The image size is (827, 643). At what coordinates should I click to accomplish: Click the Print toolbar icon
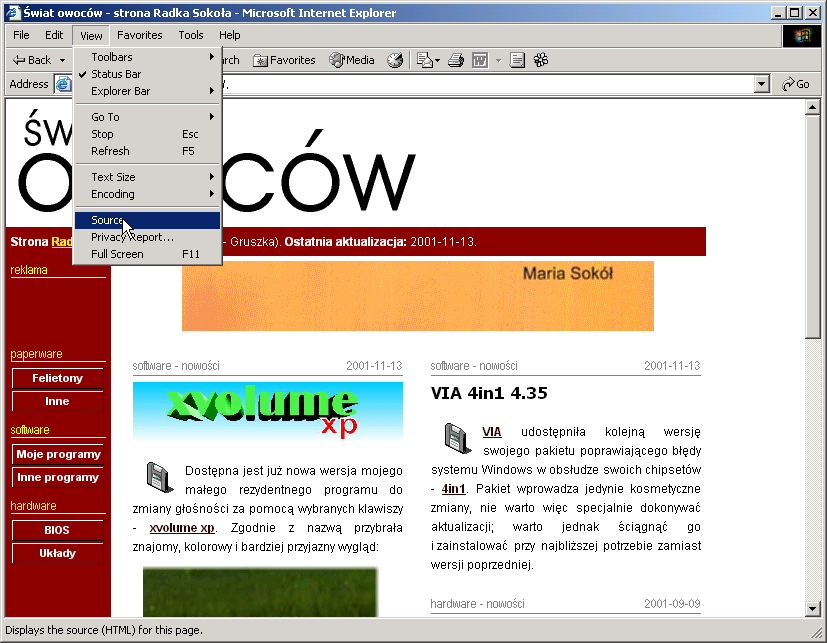pos(456,60)
